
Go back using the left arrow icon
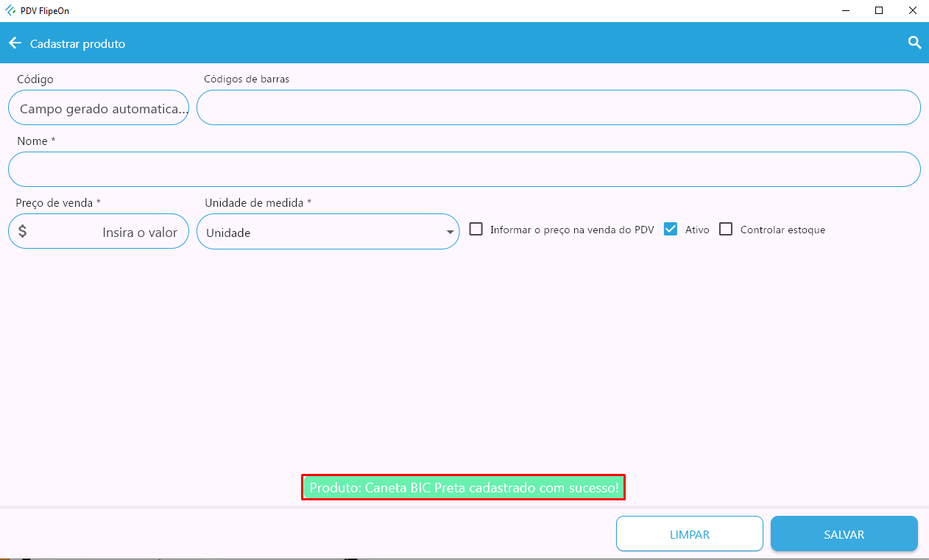tap(15, 43)
